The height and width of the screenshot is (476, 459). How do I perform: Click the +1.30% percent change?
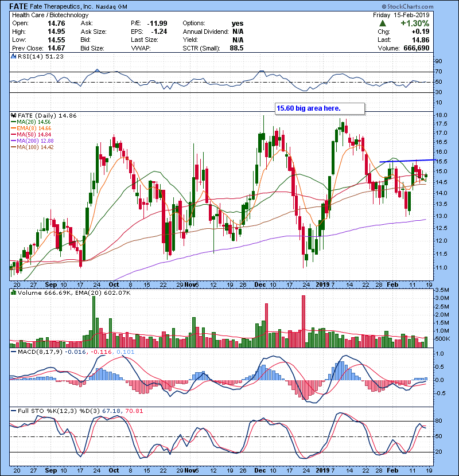click(x=415, y=24)
